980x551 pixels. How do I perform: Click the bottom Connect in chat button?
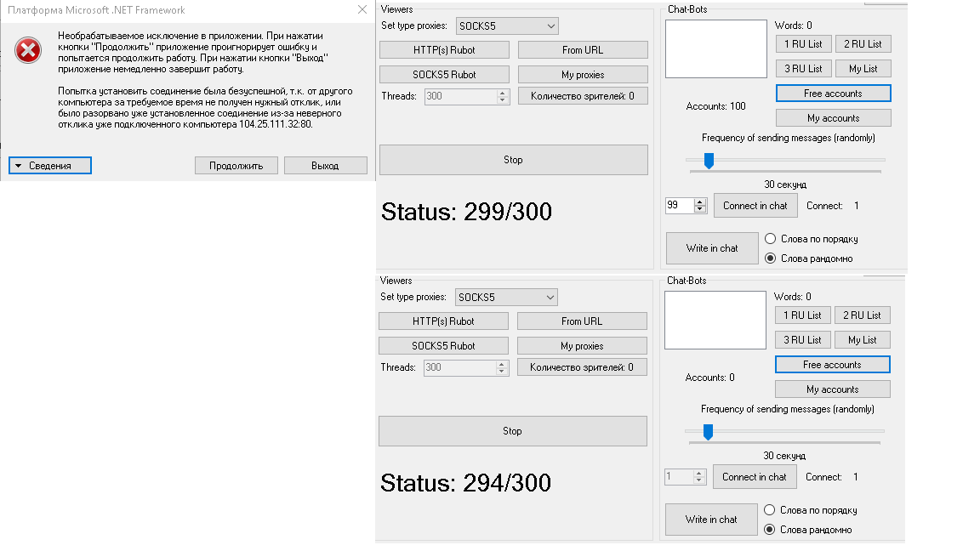pyautogui.click(x=755, y=477)
